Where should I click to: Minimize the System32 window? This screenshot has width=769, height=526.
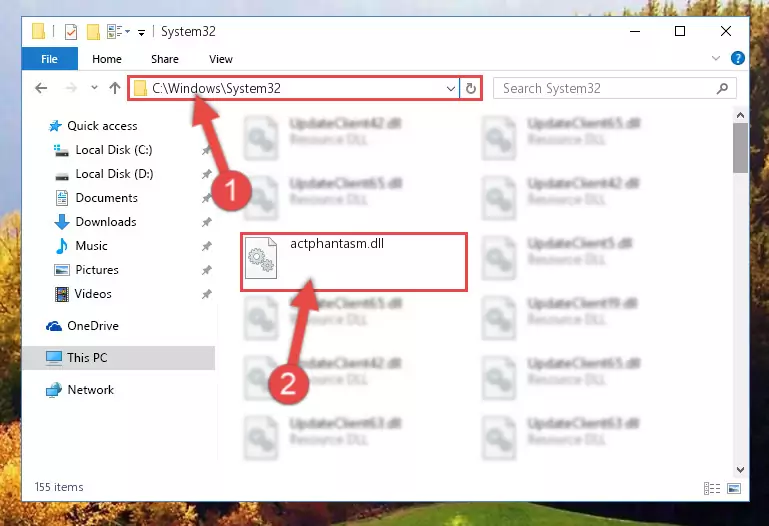(x=635, y=31)
